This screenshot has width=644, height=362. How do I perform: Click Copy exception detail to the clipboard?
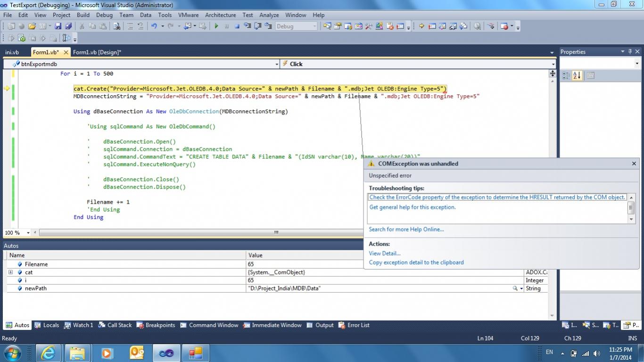coord(416,263)
